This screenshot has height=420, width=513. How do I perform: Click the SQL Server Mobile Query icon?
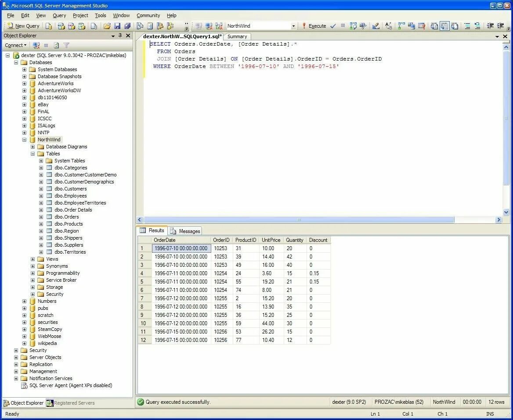94,26
